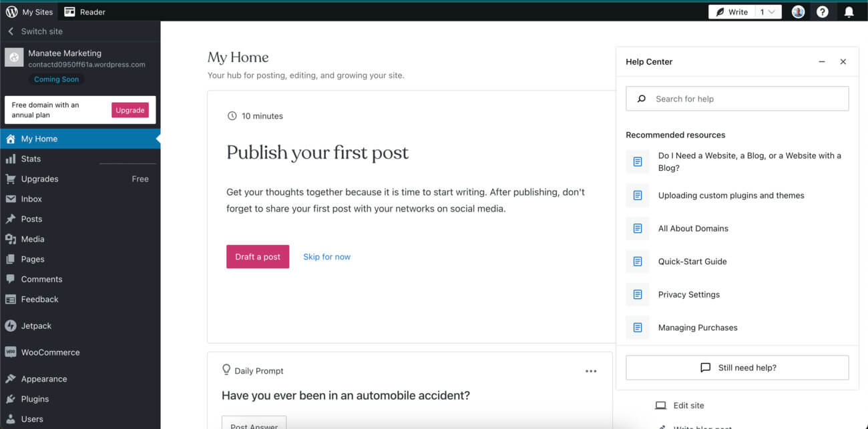This screenshot has height=429, width=868.
Task: Click Skip for now link
Action: pos(327,257)
